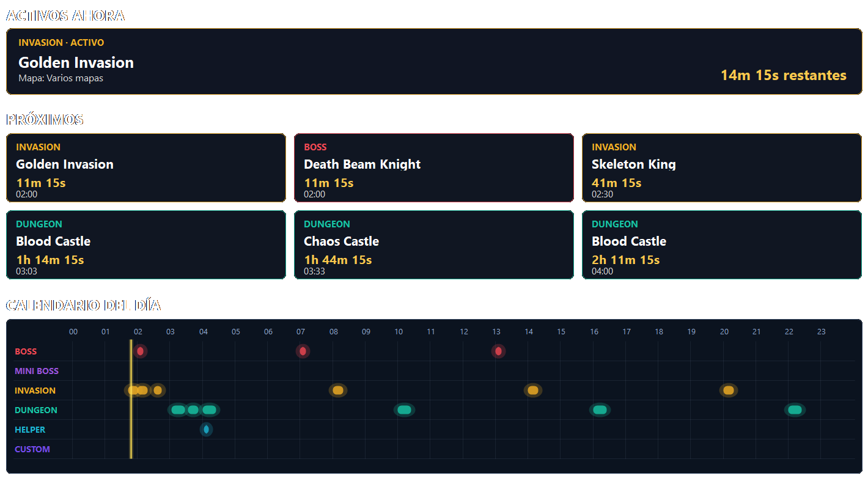Image resolution: width=868 pixels, height=481 pixels.
Task: Select the Dungeon marker at hour 16
Action: 600,410
